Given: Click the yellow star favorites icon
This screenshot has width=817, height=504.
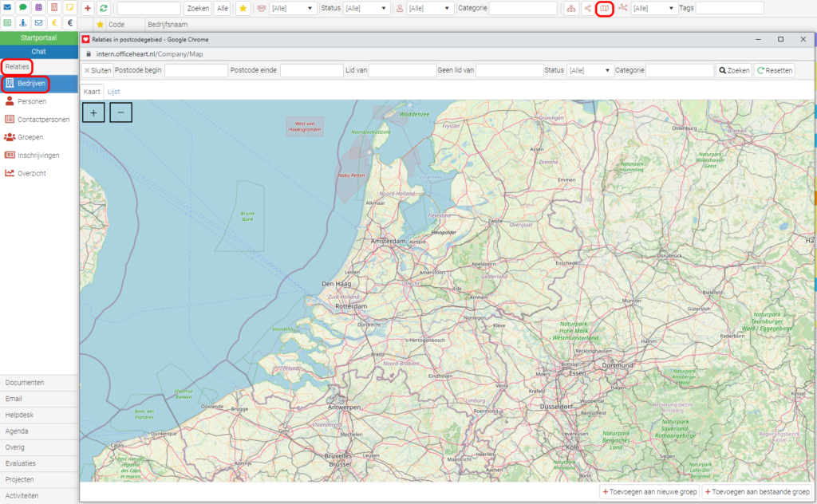Looking at the screenshot, I should point(243,8).
